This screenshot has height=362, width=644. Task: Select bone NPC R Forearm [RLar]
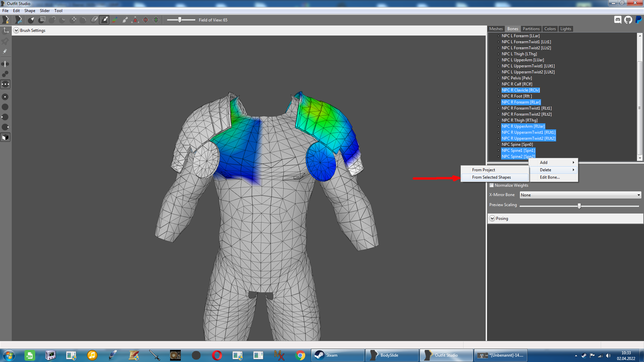[x=521, y=102]
